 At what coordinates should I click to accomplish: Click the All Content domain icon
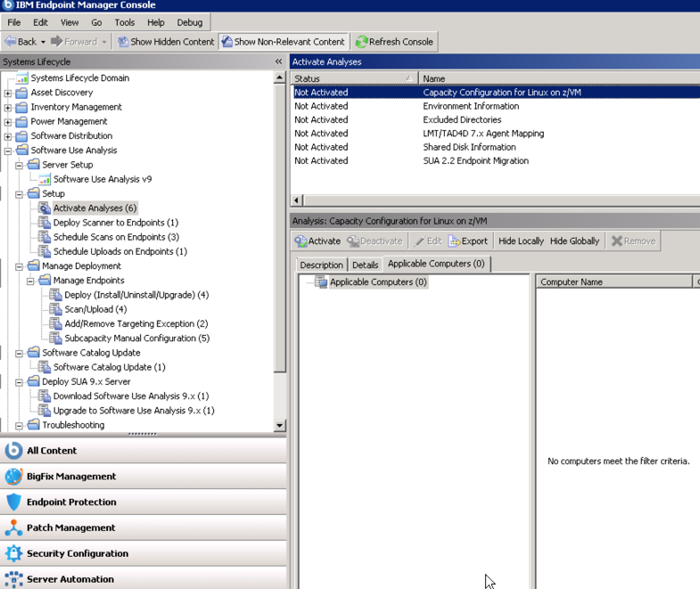(x=13, y=451)
